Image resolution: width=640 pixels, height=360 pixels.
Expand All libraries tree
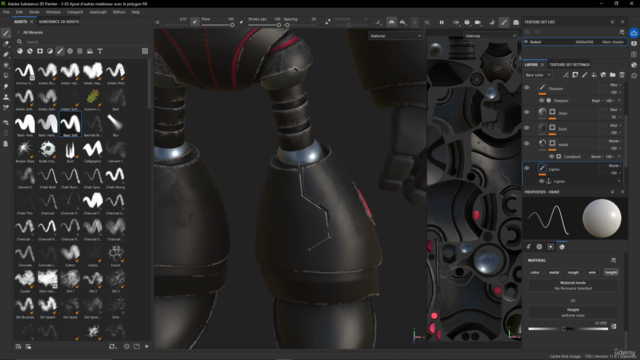[18, 32]
